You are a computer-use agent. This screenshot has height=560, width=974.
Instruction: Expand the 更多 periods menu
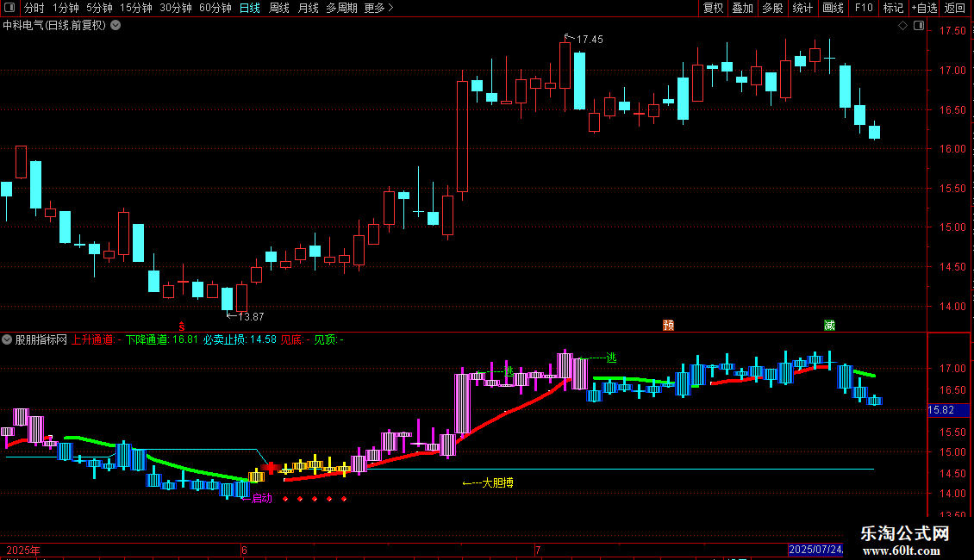[378, 8]
